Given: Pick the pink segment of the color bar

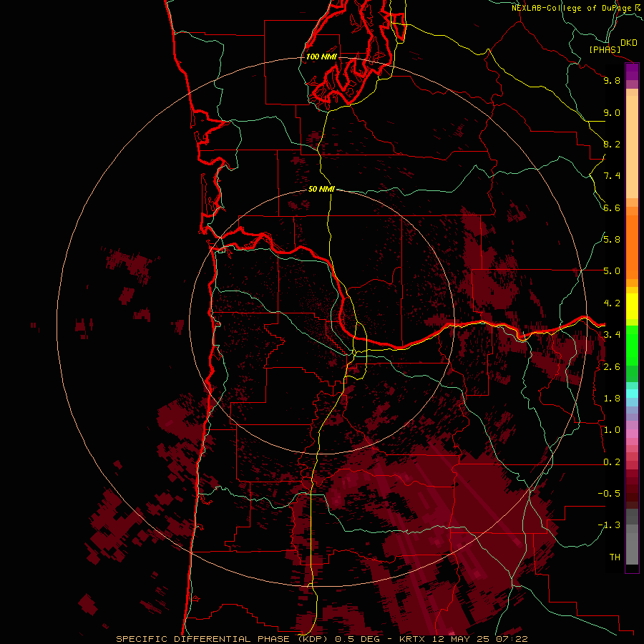Looking at the screenshot, I should (632, 434).
